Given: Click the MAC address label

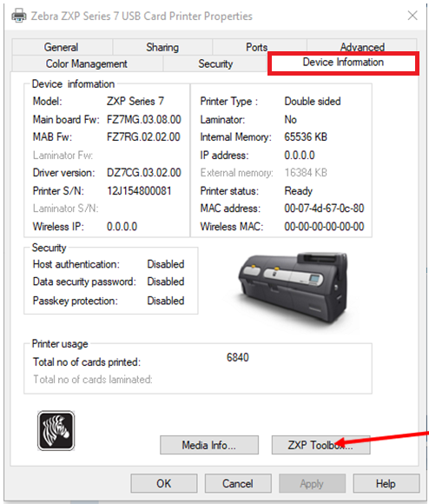Looking at the screenshot, I should [230, 209].
